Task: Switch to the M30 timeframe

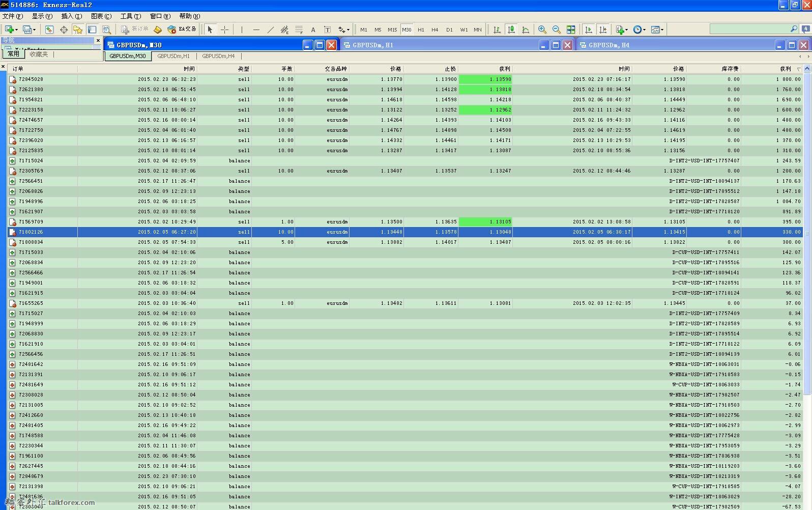Action: tap(407, 30)
